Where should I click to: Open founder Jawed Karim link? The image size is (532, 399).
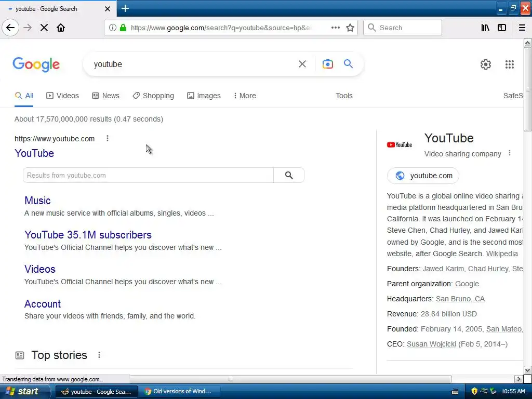click(444, 269)
